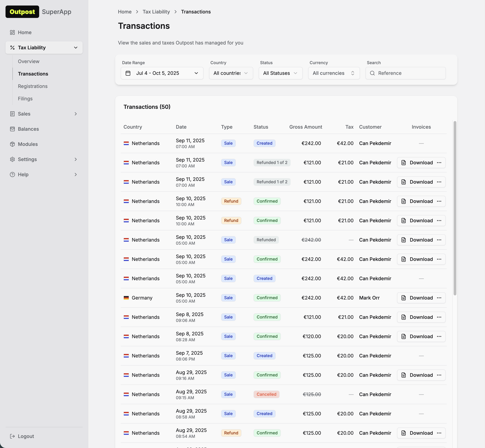The image size is (485, 448).
Task: Click Tax Liability breadcrumb link
Action: click(x=156, y=12)
